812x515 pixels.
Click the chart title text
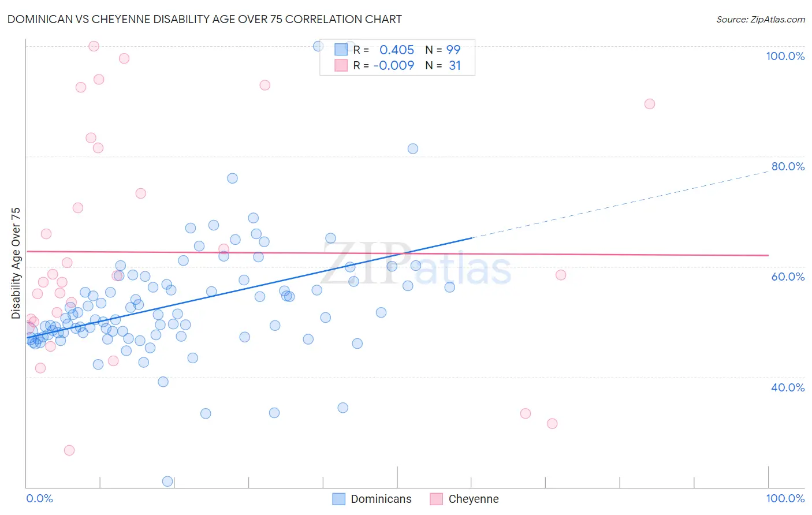tap(204, 19)
